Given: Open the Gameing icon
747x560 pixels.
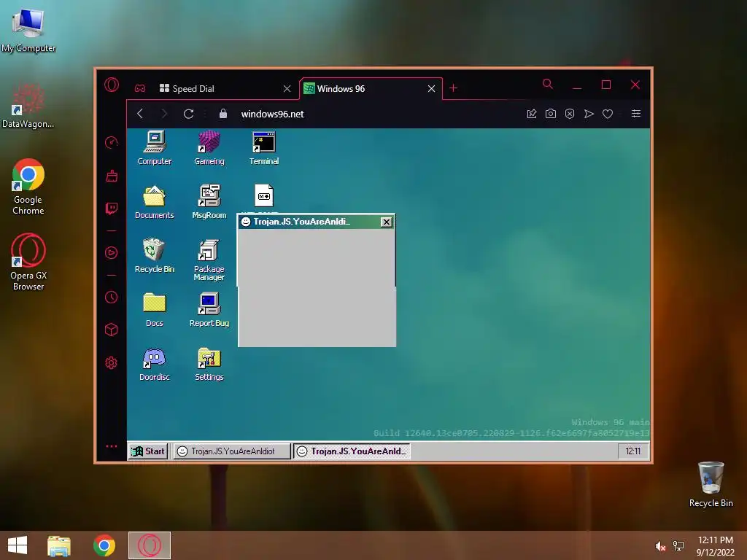Looking at the screenshot, I should point(209,148).
